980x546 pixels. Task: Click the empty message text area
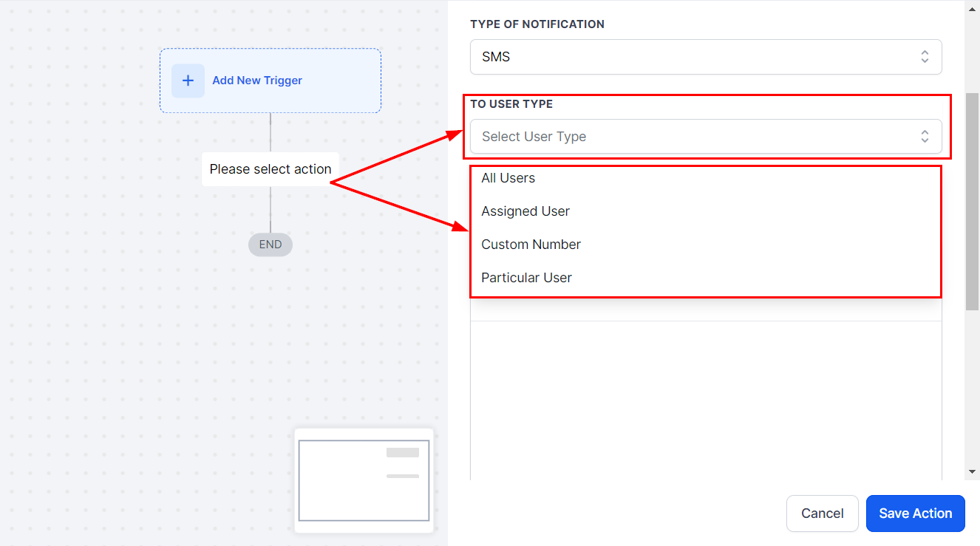(706, 399)
